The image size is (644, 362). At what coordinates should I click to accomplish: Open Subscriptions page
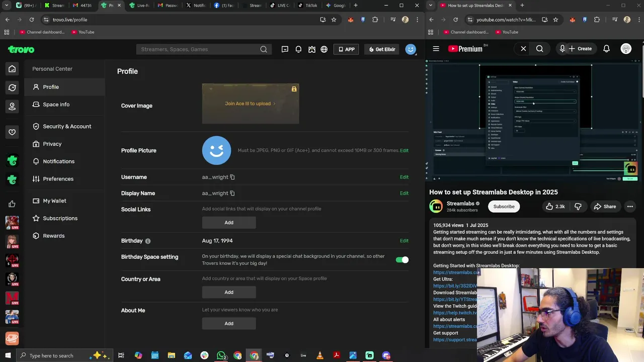click(x=64, y=218)
